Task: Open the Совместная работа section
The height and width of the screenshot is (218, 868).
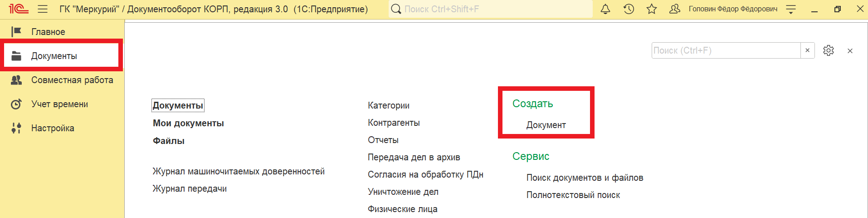Action: (72, 80)
